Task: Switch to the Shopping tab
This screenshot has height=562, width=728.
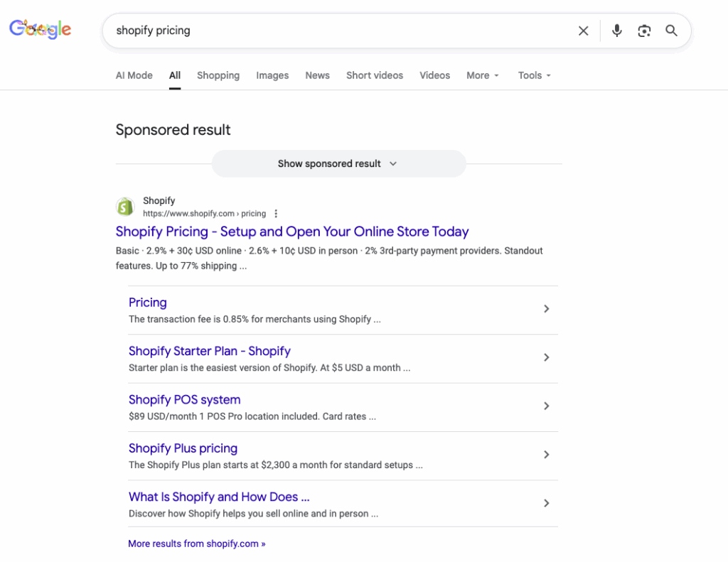Action: click(x=218, y=75)
